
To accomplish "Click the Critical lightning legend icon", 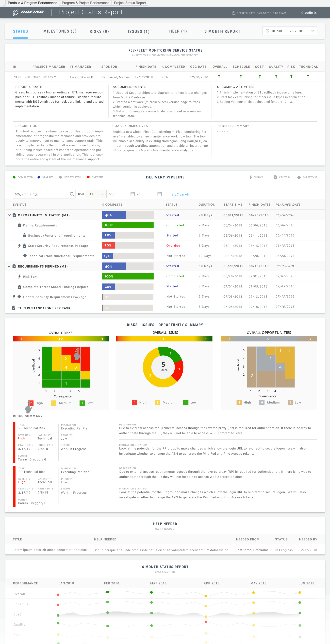I will [x=250, y=177].
